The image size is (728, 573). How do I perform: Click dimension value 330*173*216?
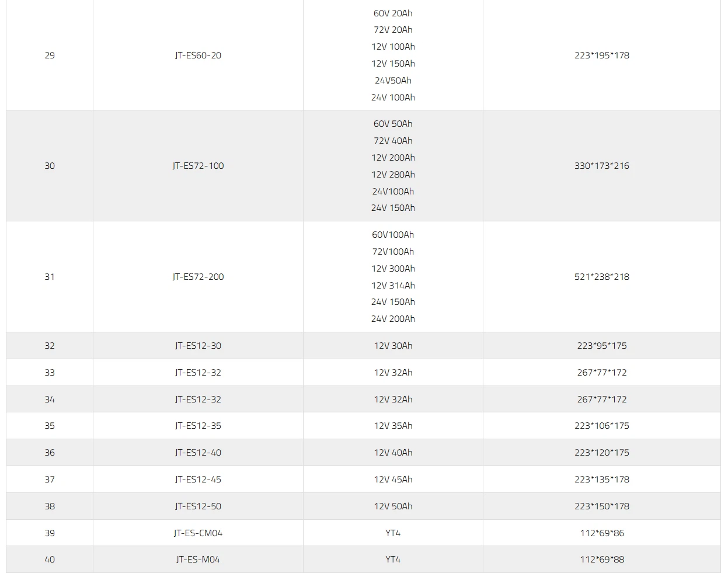click(601, 166)
